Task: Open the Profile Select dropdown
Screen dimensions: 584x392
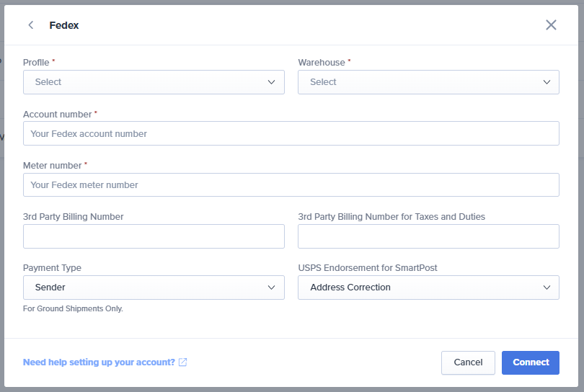Action: pyautogui.click(x=154, y=82)
